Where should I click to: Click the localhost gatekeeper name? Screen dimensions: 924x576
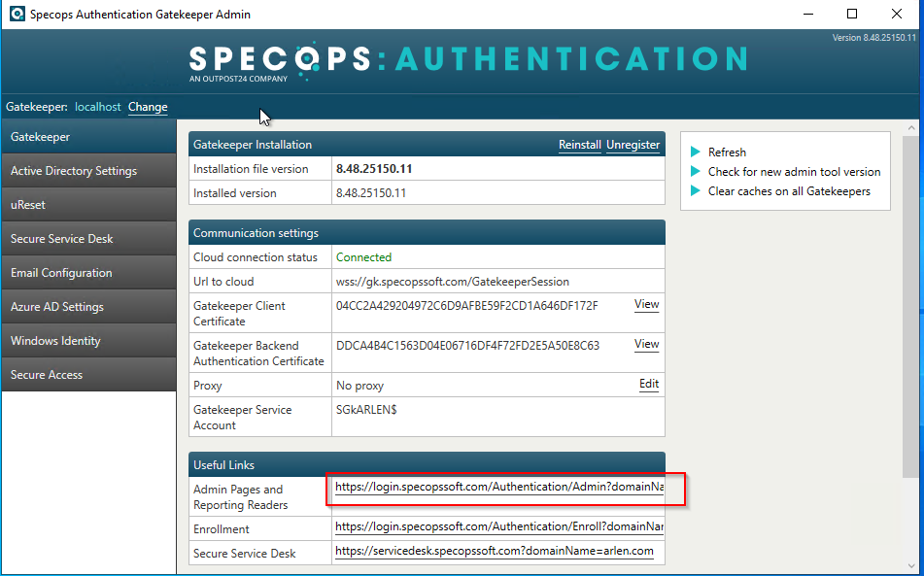[x=97, y=107]
